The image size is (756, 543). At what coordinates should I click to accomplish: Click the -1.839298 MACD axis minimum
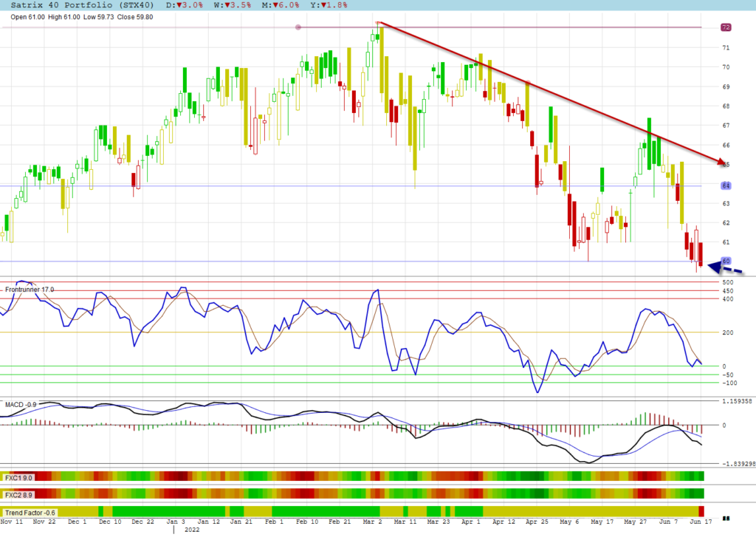(738, 464)
